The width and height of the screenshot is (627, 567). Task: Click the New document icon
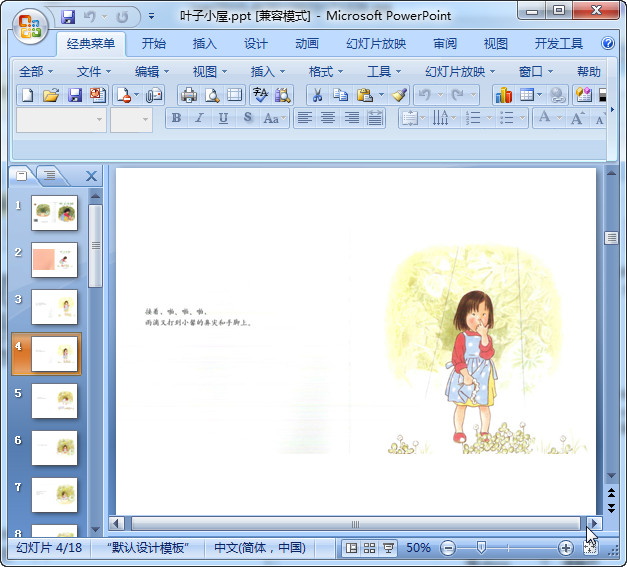pyautogui.click(x=28, y=95)
